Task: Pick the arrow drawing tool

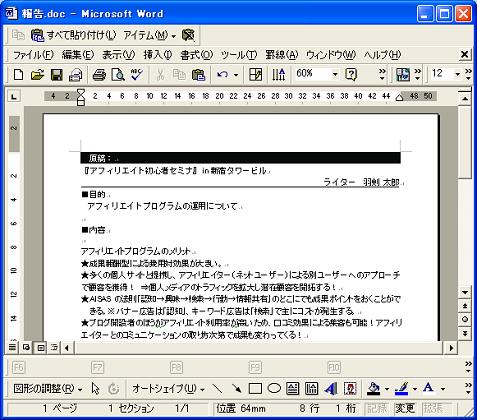Action: pos(236,389)
